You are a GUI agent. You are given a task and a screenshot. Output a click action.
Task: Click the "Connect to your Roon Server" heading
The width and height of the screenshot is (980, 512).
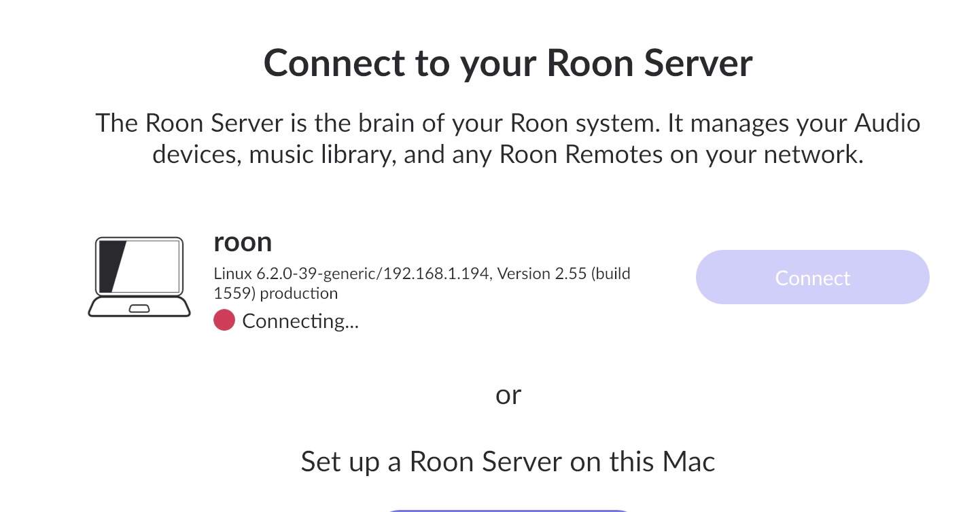point(508,63)
